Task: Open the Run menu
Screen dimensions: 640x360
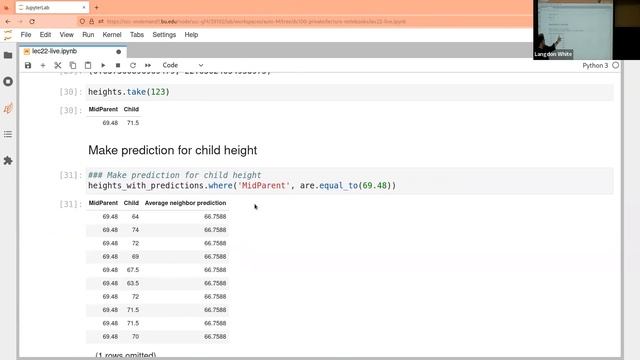Action: coord(88,35)
